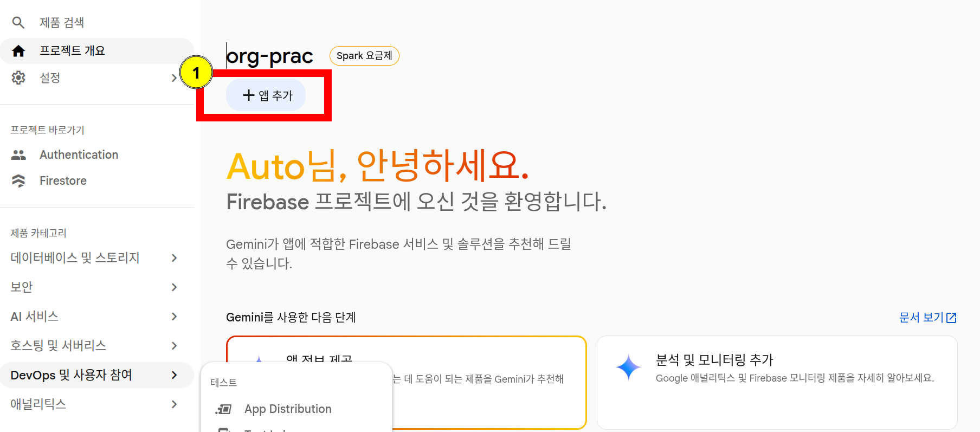Select AI 서비스 category label
The height and width of the screenshot is (432, 980).
pyautogui.click(x=35, y=317)
